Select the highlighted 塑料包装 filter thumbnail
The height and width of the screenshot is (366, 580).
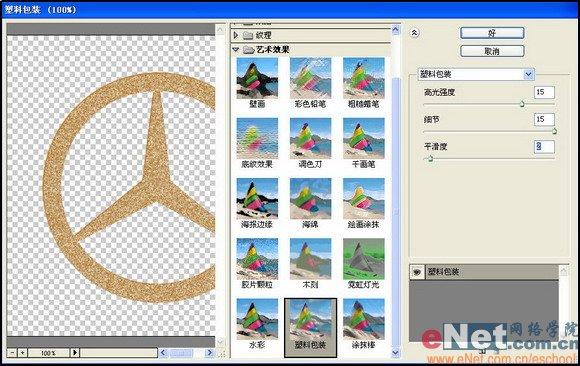(x=310, y=328)
